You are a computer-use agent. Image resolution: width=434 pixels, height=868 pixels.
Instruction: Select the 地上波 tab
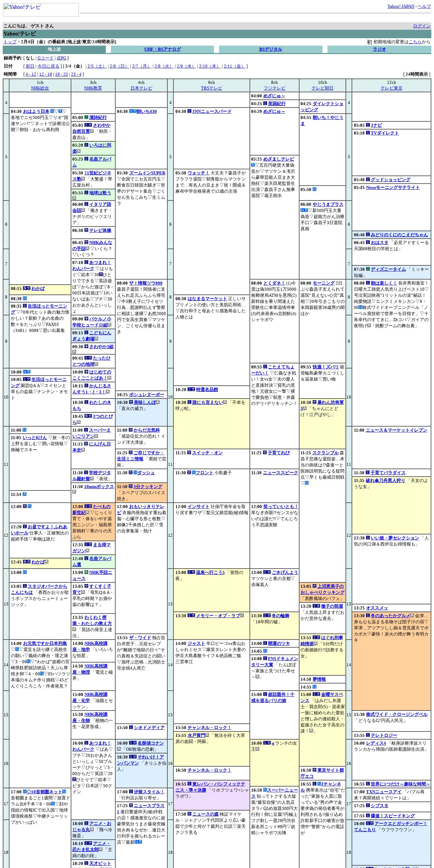(54, 49)
